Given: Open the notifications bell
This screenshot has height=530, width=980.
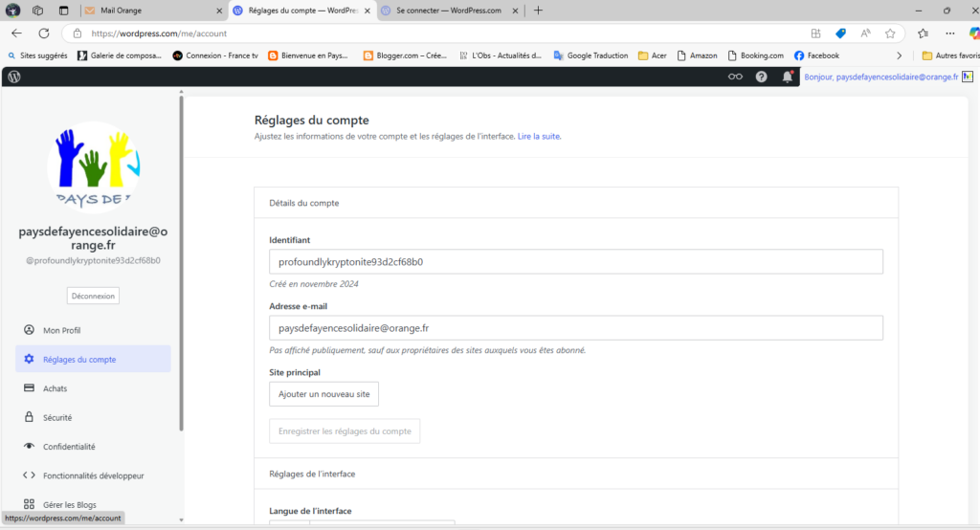Looking at the screenshot, I should coord(788,77).
